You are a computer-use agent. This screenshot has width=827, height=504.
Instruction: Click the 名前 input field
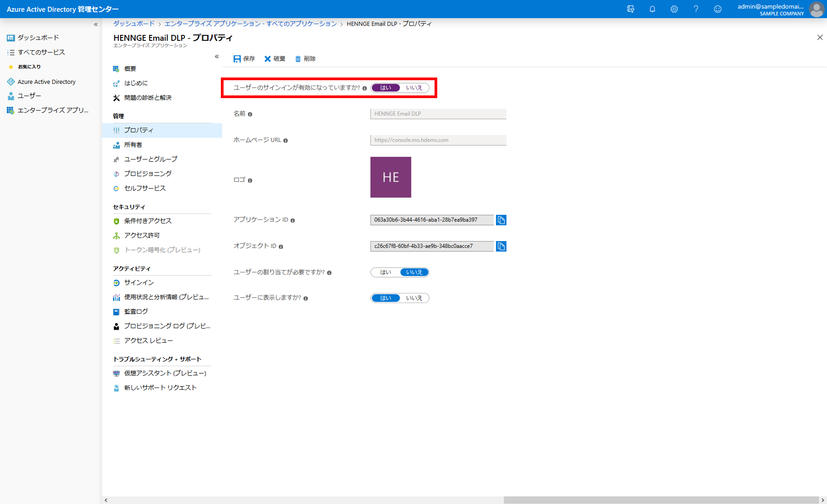point(438,114)
